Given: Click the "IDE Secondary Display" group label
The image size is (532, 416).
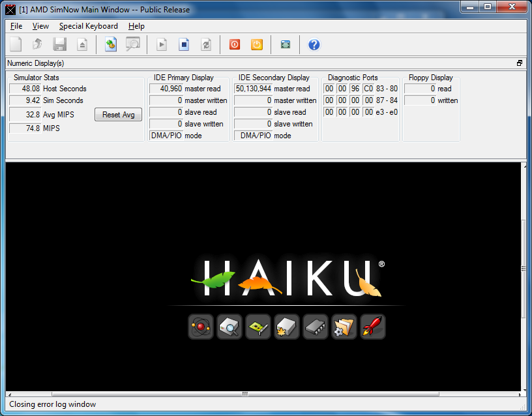Looking at the screenshot, I should (x=274, y=78).
